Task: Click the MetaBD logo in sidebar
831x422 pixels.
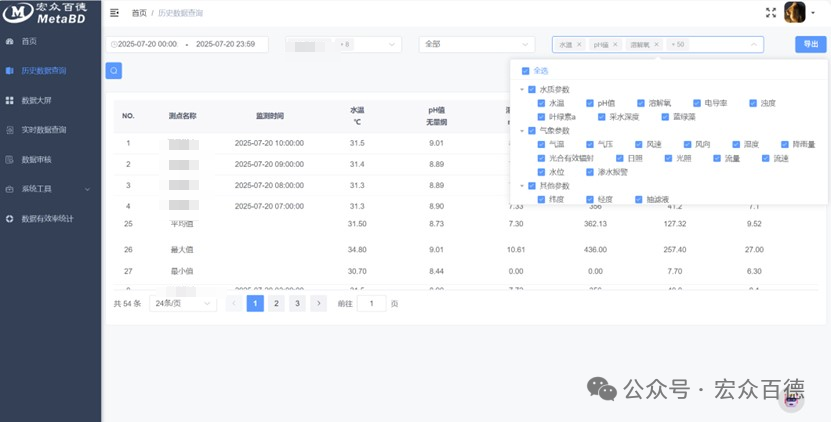Action: (x=45, y=13)
